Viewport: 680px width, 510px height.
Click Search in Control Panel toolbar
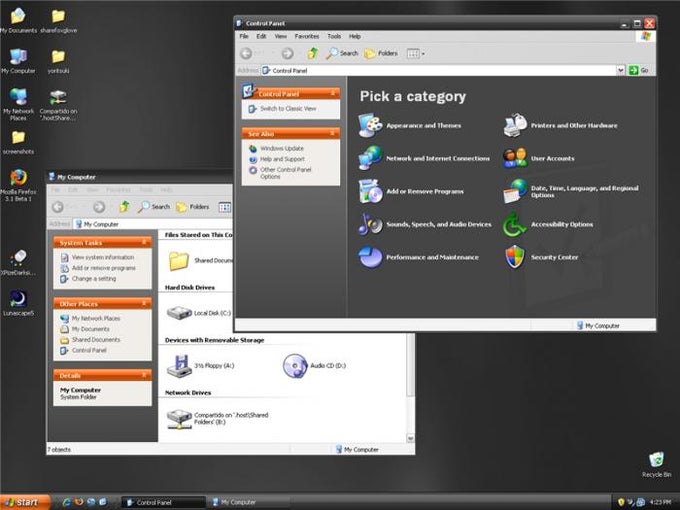click(342, 53)
